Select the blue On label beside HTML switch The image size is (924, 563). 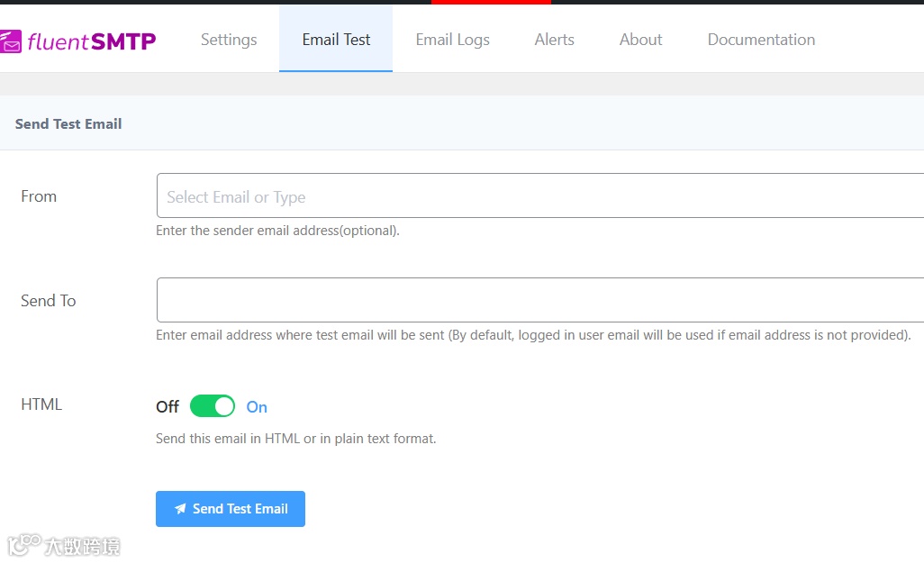257,407
